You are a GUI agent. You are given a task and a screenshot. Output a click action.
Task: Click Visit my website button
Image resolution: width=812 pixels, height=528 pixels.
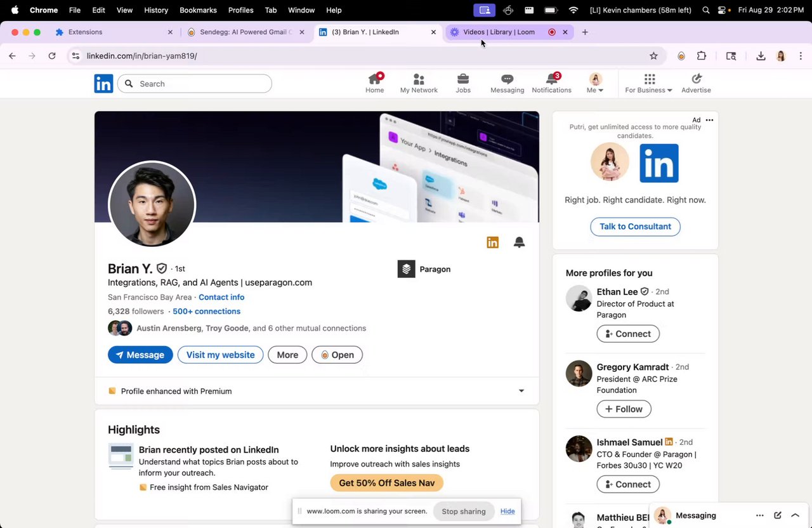[x=220, y=355]
